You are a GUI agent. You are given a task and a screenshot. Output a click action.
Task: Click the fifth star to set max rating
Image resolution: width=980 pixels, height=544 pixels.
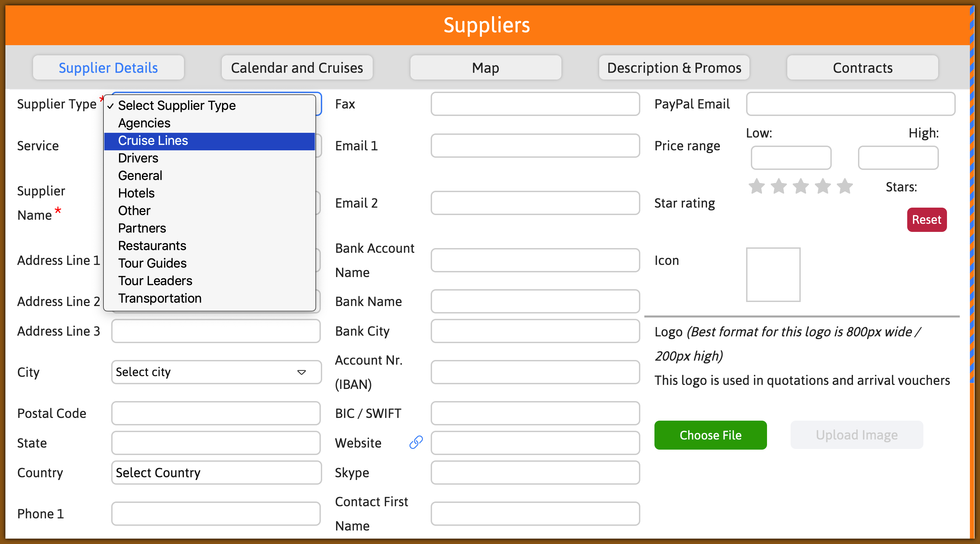pyautogui.click(x=845, y=186)
